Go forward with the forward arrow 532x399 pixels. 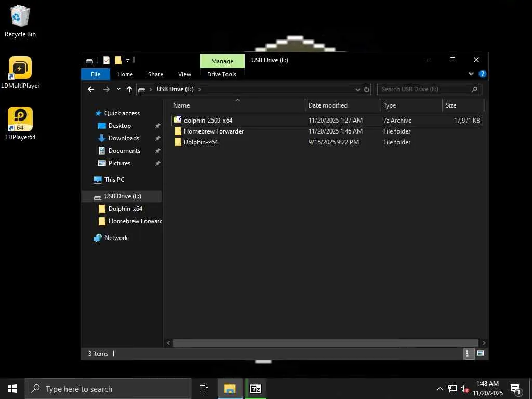(x=106, y=89)
